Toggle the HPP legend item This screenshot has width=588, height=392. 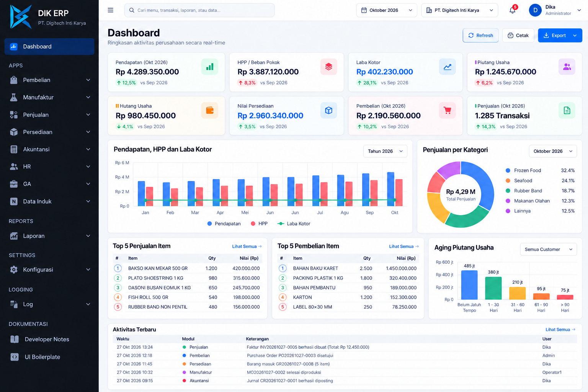pos(259,224)
